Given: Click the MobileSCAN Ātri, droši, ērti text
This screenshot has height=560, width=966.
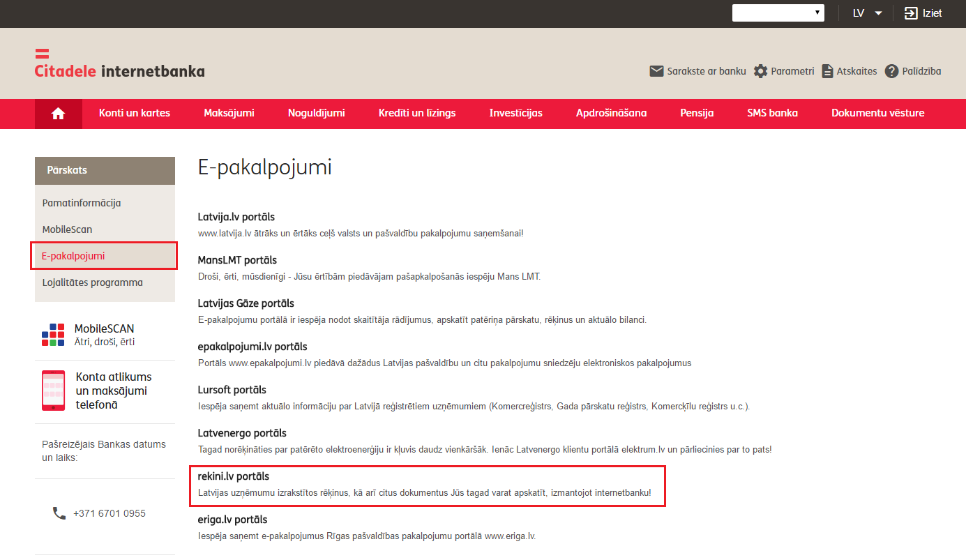Looking at the screenshot, I should (x=105, y=335).
